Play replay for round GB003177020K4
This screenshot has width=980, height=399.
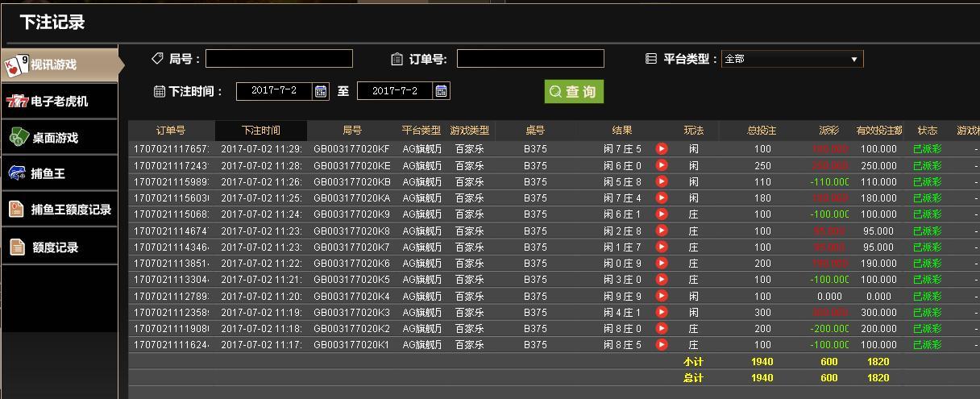tap(662, 296)
